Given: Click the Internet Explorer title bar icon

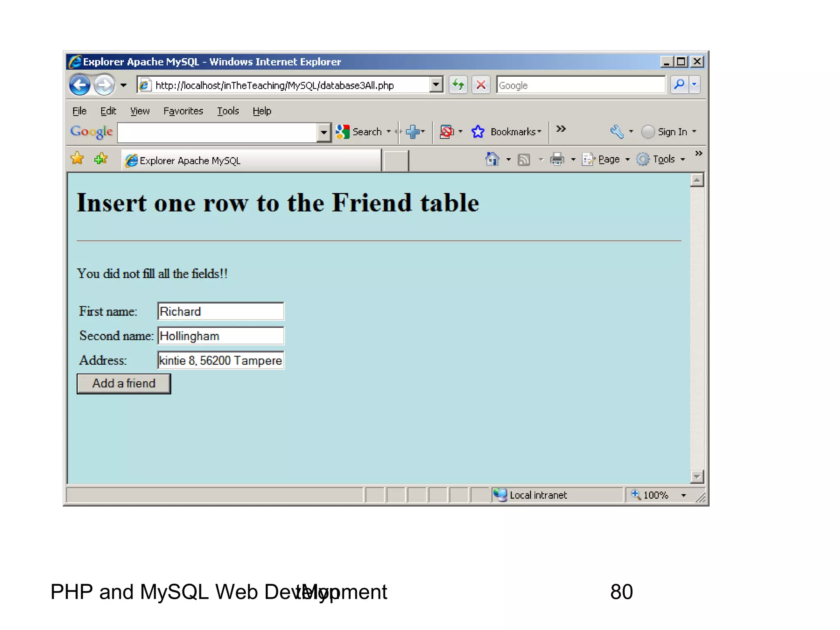Looking at the screenshot, I should tap(75, 62).
